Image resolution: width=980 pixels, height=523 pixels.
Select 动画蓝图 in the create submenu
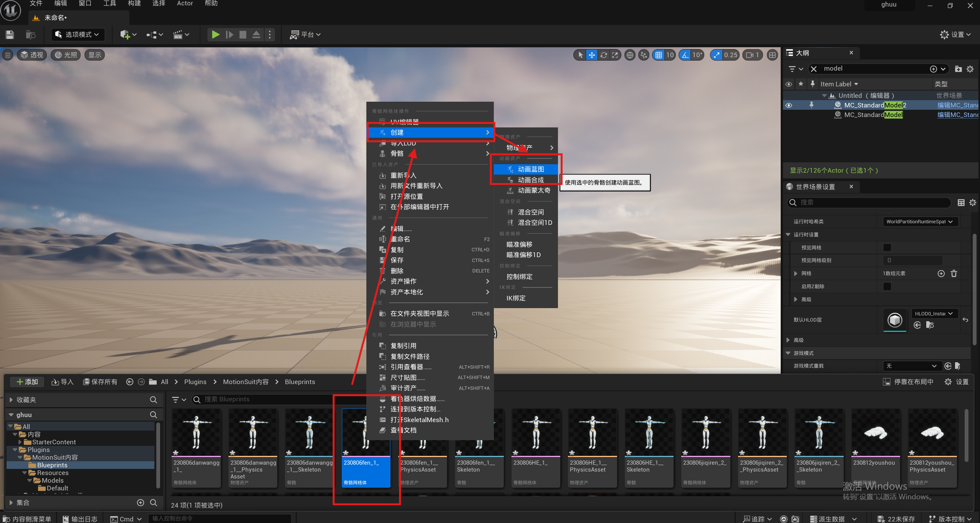tap(531, 169)
